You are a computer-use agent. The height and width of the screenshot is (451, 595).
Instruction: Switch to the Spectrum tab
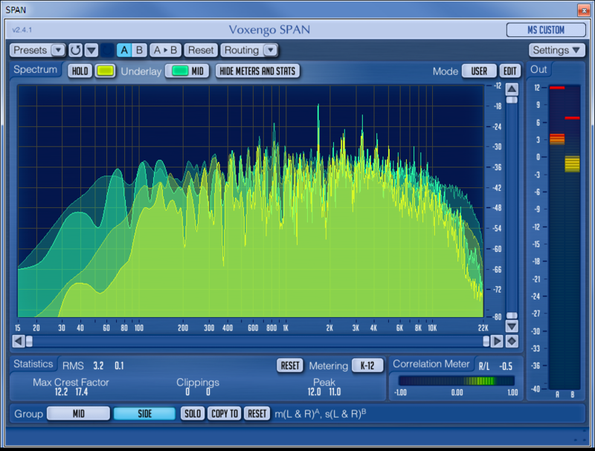click(x=35, y=69)
